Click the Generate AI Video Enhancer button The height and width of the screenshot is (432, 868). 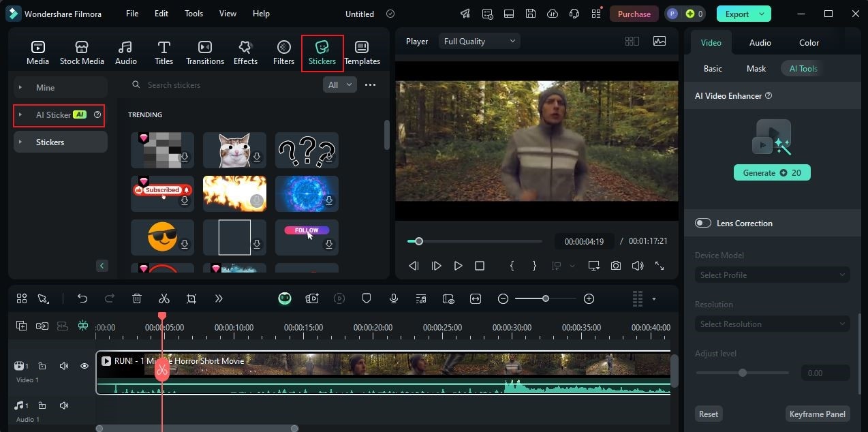[x=772, y=172]
